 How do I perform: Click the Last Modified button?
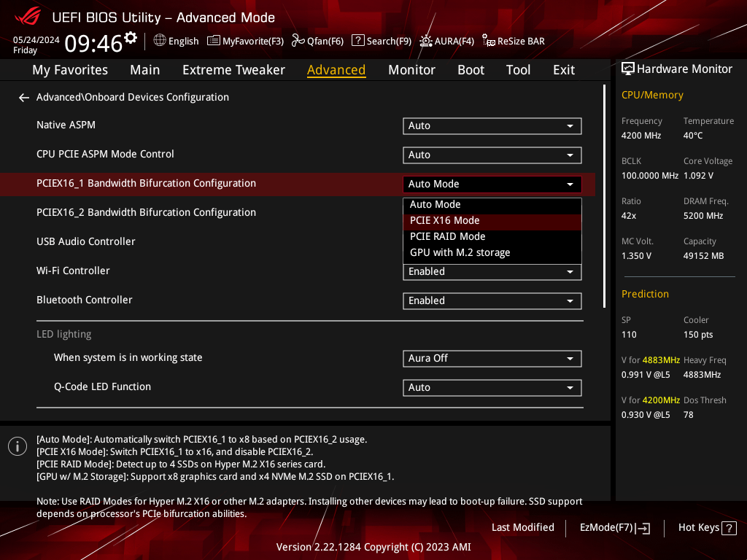coord(522,528)
